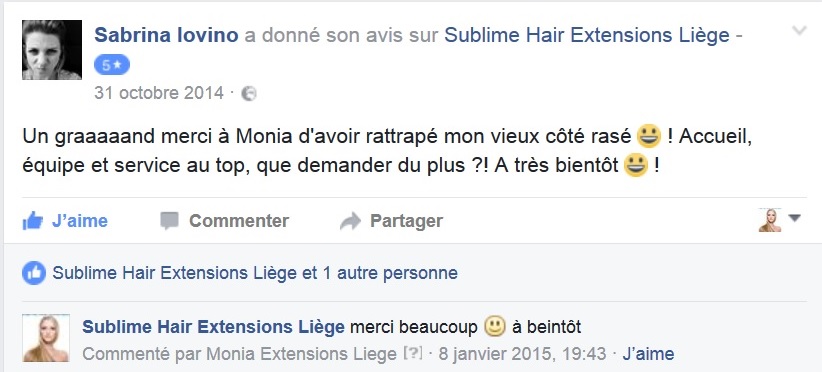The width and height of the screenshot is (822, 372).
Task: Open Sublime Hair Extensions commenter avatar
Action: point(46,338)
